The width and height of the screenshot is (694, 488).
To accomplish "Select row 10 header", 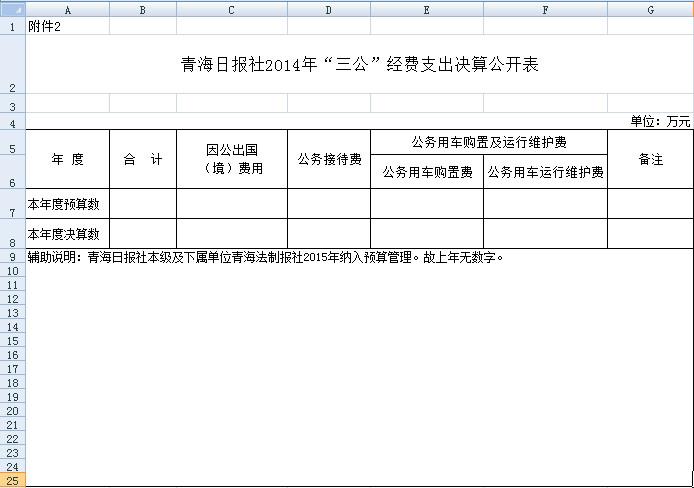I will coord(13,271).
